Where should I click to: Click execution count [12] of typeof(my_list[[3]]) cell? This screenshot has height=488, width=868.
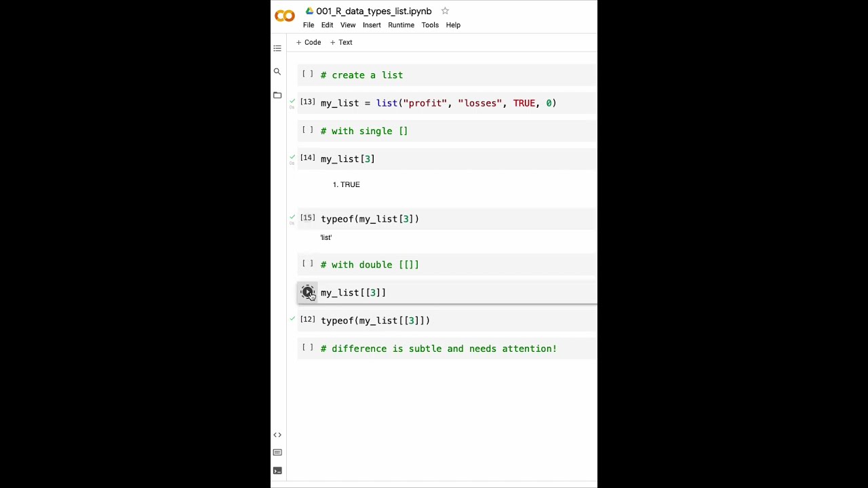(308, 319)
